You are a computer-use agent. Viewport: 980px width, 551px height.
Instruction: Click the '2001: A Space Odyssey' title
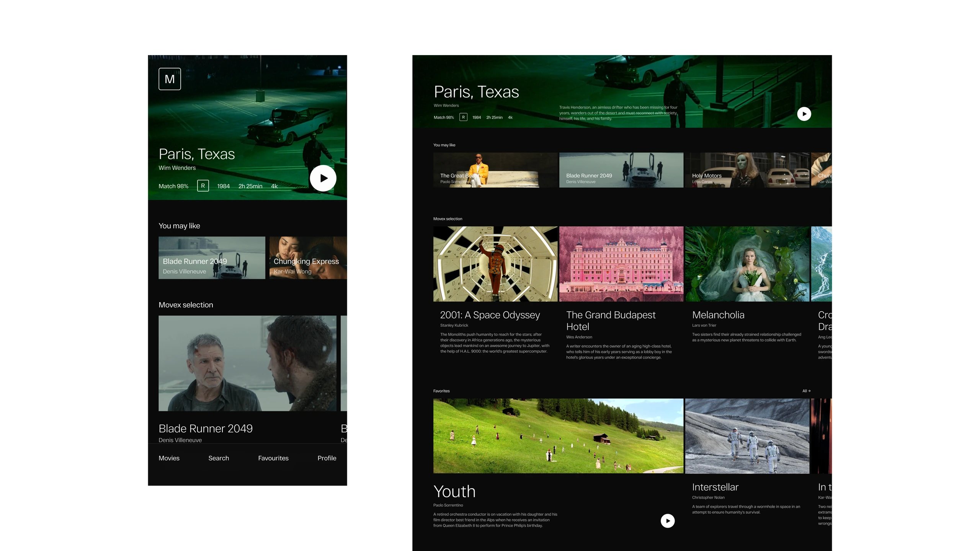tap(490, 315)
